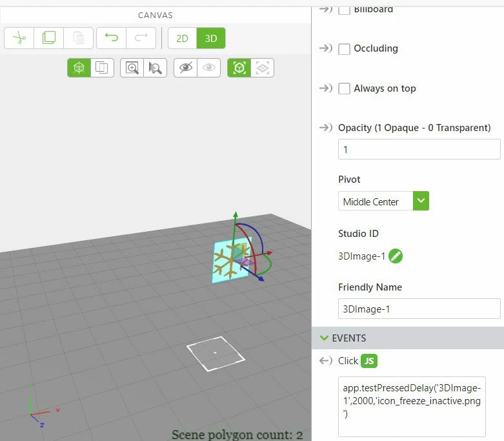Click the Copy icon in canvas toolbar
The width and height of the screenshot is (504, 441).
[48, 38]
